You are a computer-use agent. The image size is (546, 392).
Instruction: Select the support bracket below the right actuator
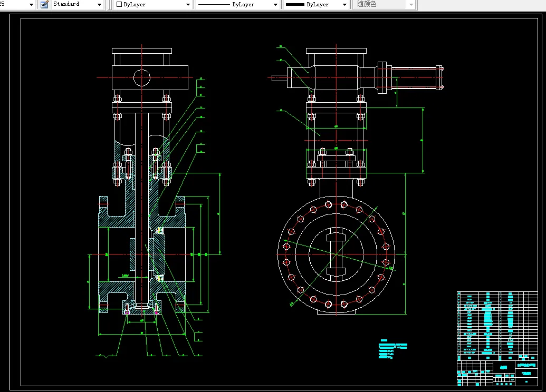[336, 137]
